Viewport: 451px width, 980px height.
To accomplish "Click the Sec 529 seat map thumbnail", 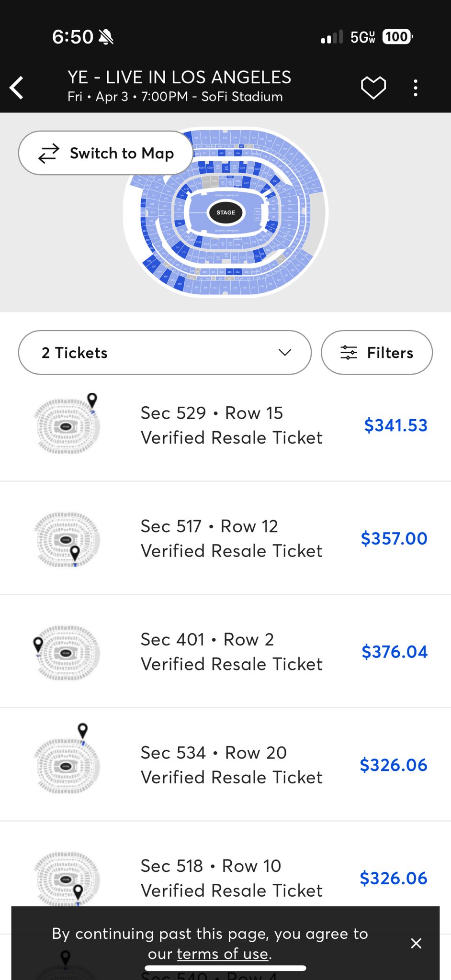I will point(66,425).
